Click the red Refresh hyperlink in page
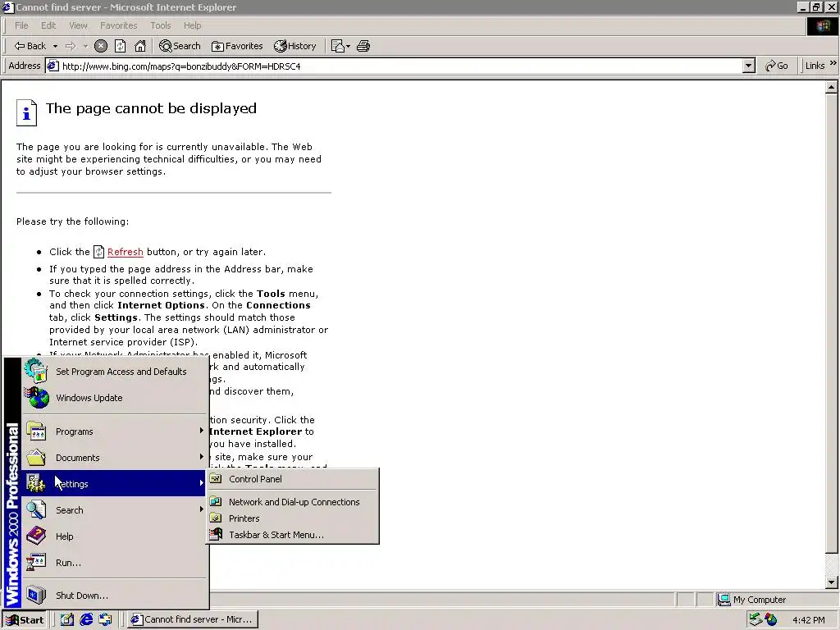Image resolution: width=840 pixels, height=630 pixels. (125, 252)
